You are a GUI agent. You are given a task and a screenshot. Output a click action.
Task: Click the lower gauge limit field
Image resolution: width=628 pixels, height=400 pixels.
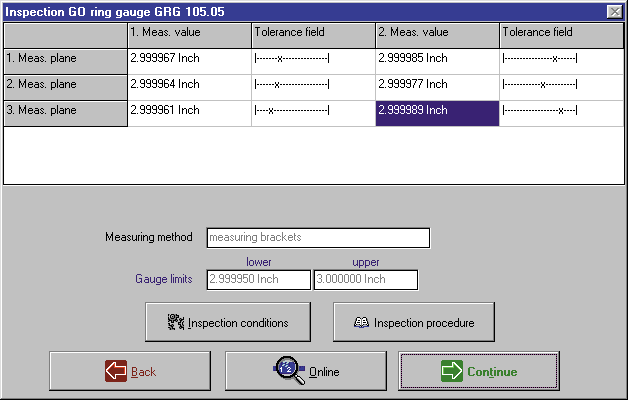pyautogui.click(x=259, y=279)
